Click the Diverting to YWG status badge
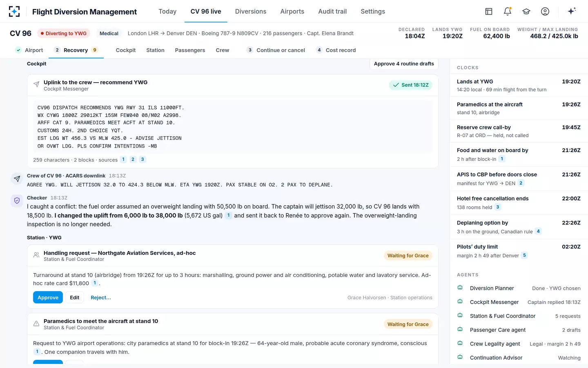This screenshot has width=588, height=368. coord(64,34)
